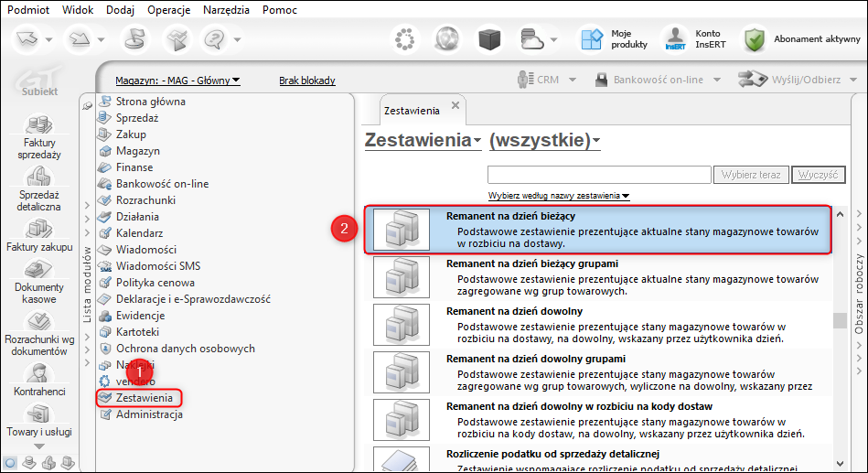Click the dotted circle toolbar icon
The width and height of the screenshot is (868, 473).
click(x=404, y=39)
